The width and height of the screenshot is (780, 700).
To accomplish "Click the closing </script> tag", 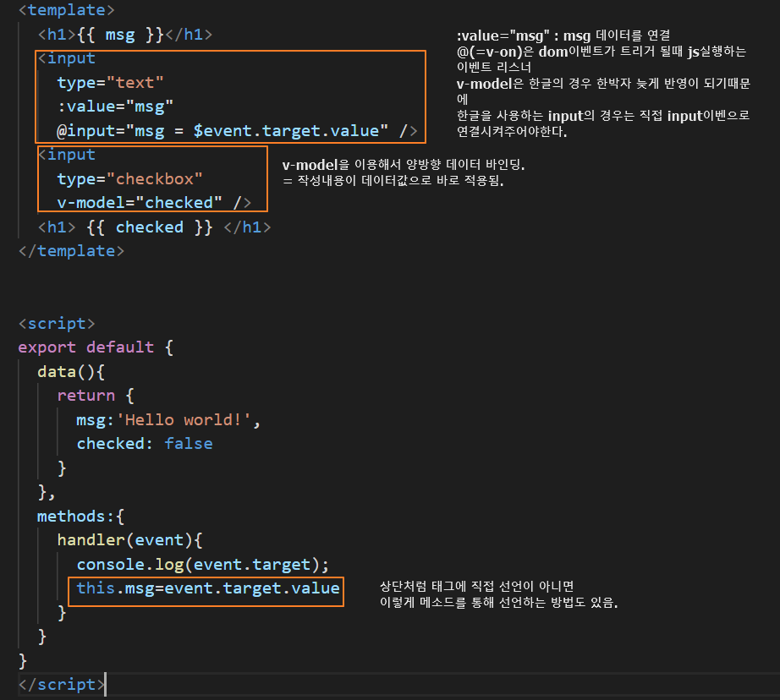I will [x=62, y=685].
